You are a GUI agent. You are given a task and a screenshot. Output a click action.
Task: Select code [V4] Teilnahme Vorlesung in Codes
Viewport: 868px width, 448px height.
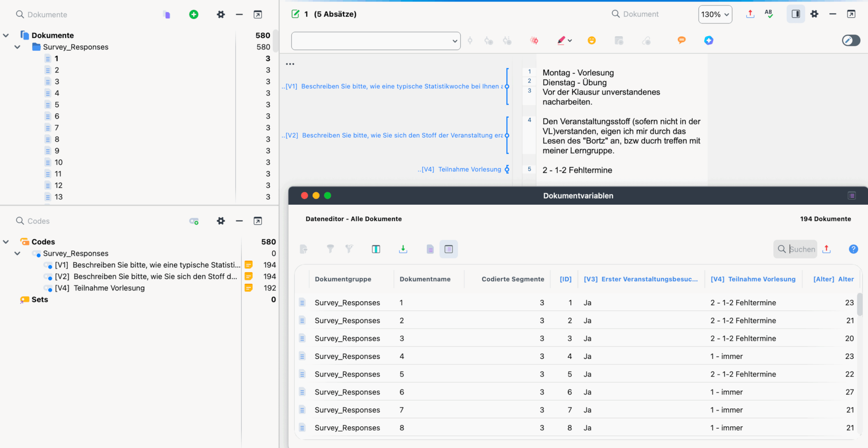click(x=99, y=288)
